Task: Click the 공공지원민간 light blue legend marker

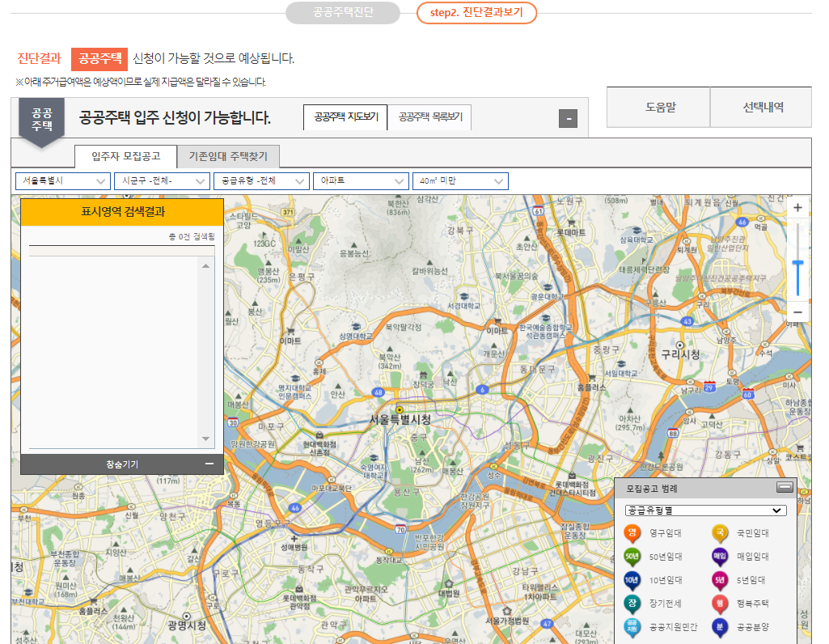Action: (632, 627)
